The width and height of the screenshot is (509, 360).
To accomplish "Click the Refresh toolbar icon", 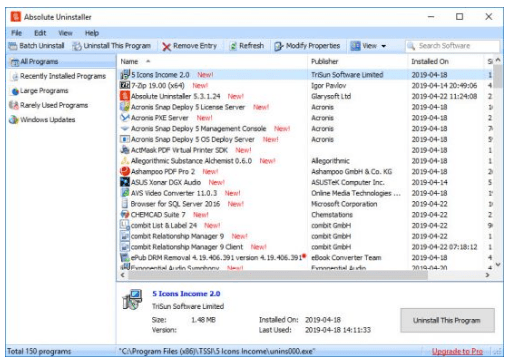I will [233, 46].
